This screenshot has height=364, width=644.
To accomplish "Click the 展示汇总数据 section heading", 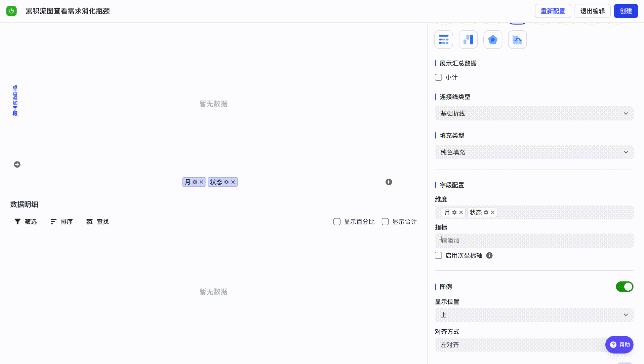I will (458, 64).
